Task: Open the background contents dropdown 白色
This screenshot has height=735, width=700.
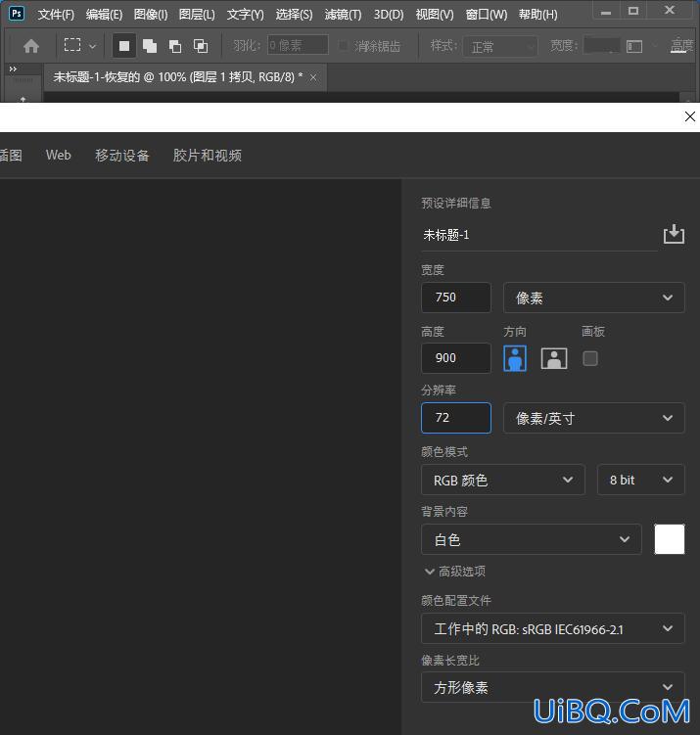Action: (x=532, y=539)
